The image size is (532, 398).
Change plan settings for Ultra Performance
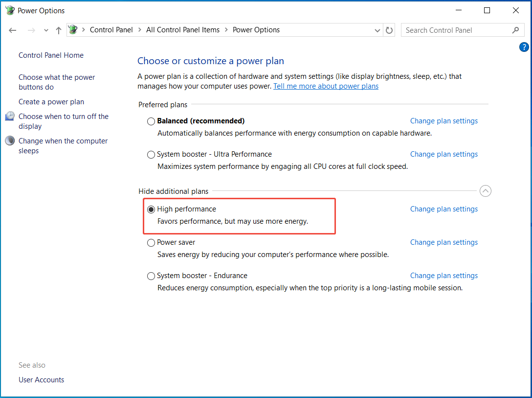(444, 154)
